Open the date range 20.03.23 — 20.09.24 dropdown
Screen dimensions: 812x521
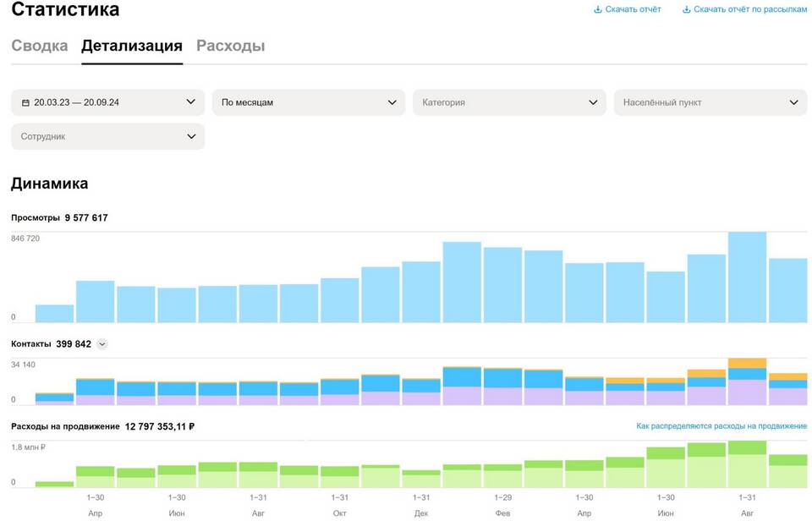[107, 102]
